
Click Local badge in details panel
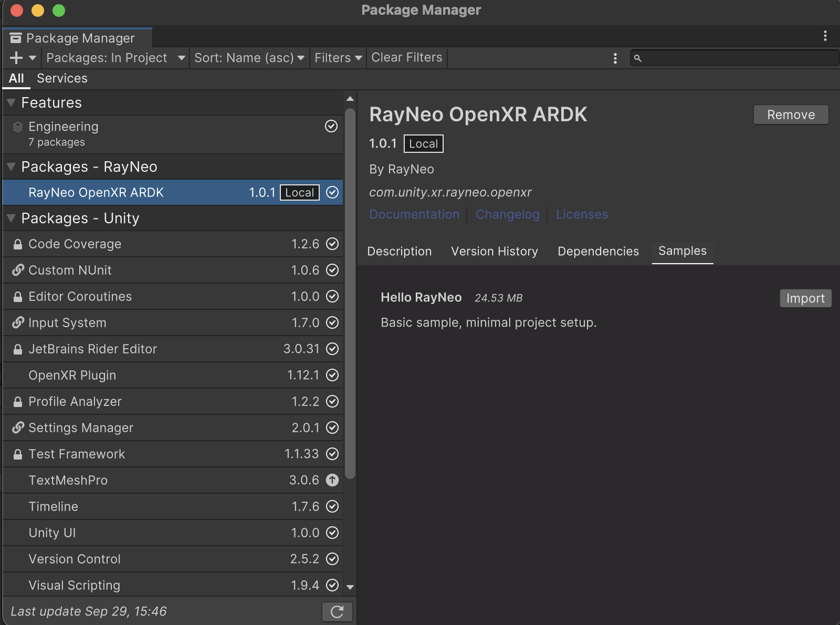click(423, 144)
